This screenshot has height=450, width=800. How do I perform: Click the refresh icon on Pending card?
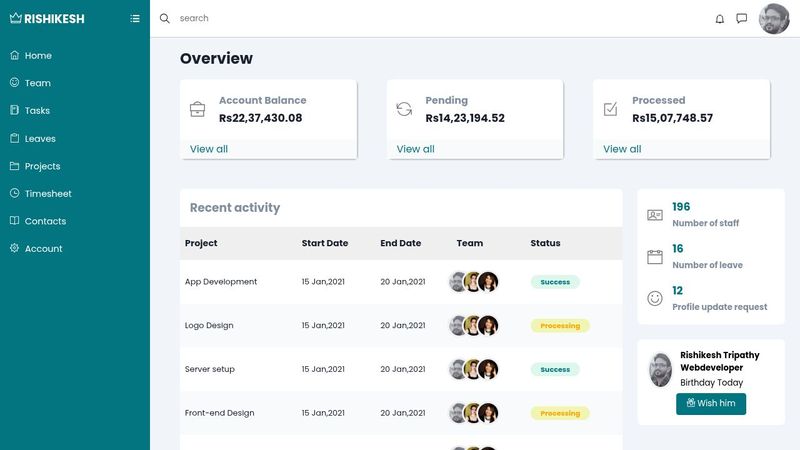(x=404, y=109)
